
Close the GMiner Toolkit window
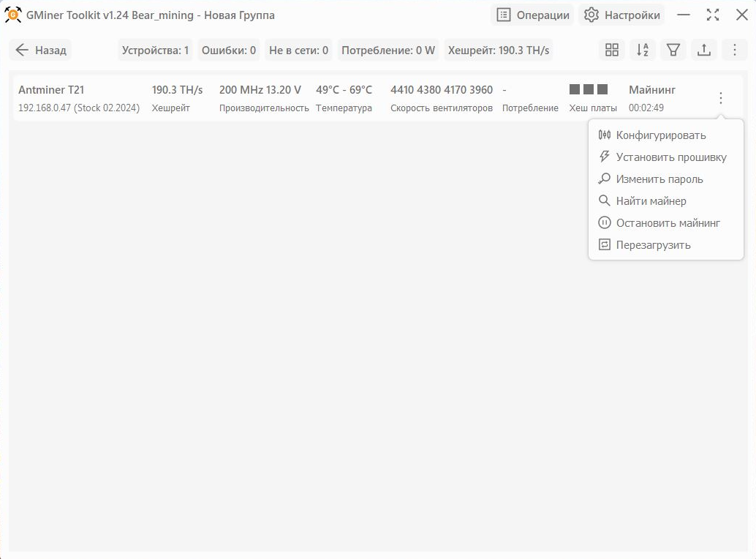pyautogui.click(x=742, y=15)
